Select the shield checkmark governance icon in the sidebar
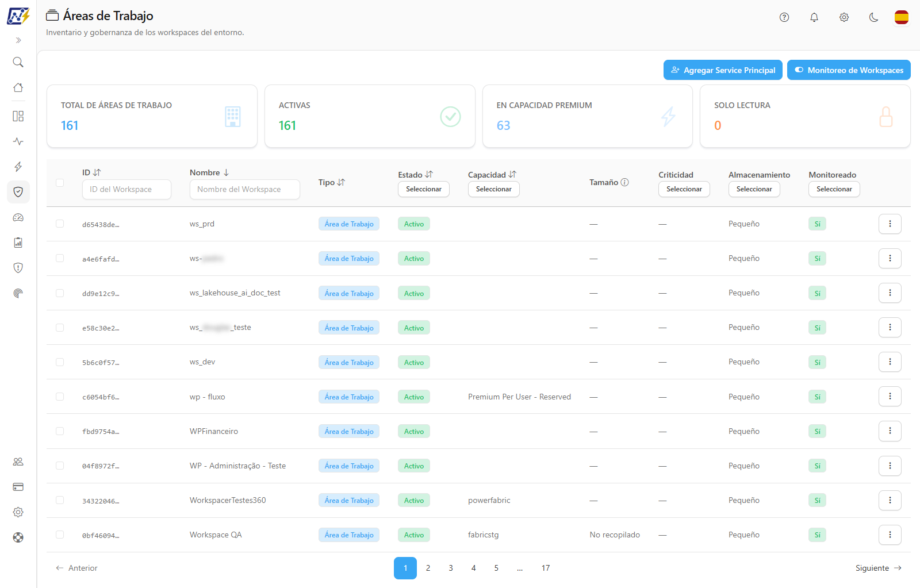This screenshot has height=588, width=920. (x=18, y=192)
